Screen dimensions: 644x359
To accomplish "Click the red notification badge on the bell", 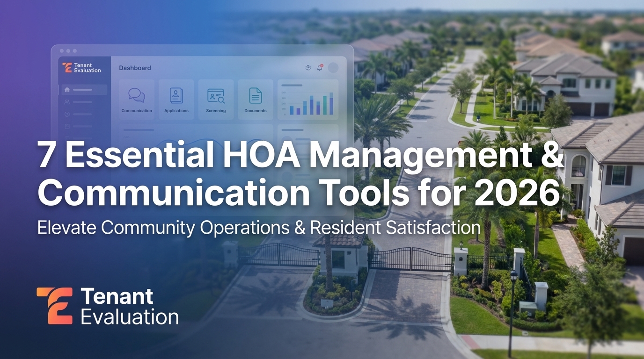I will (322, 65).
